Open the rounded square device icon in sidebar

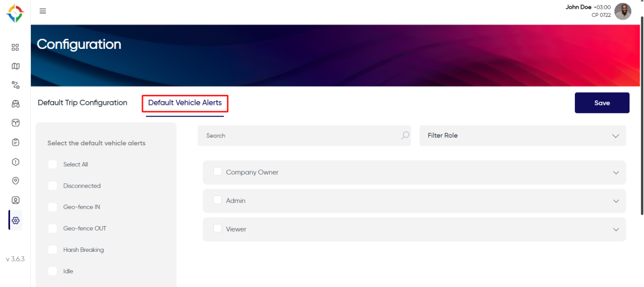pyautogui.click(x=15, y=123)
